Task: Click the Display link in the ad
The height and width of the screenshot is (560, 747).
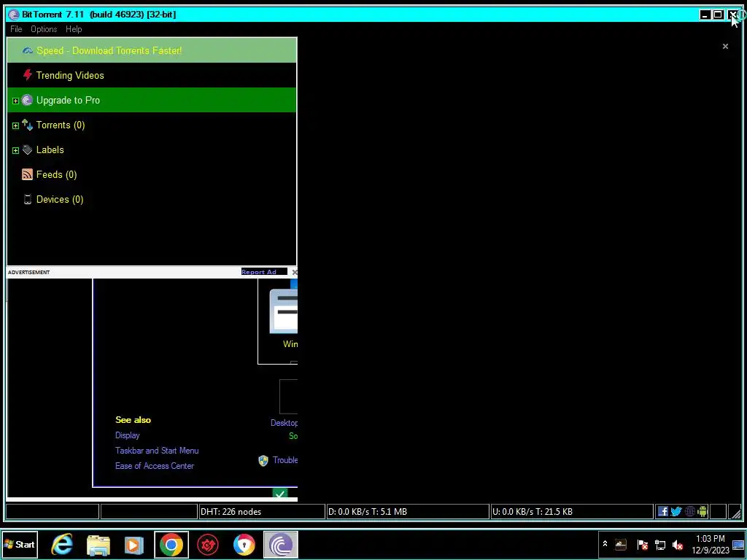Action: (127, 435)
